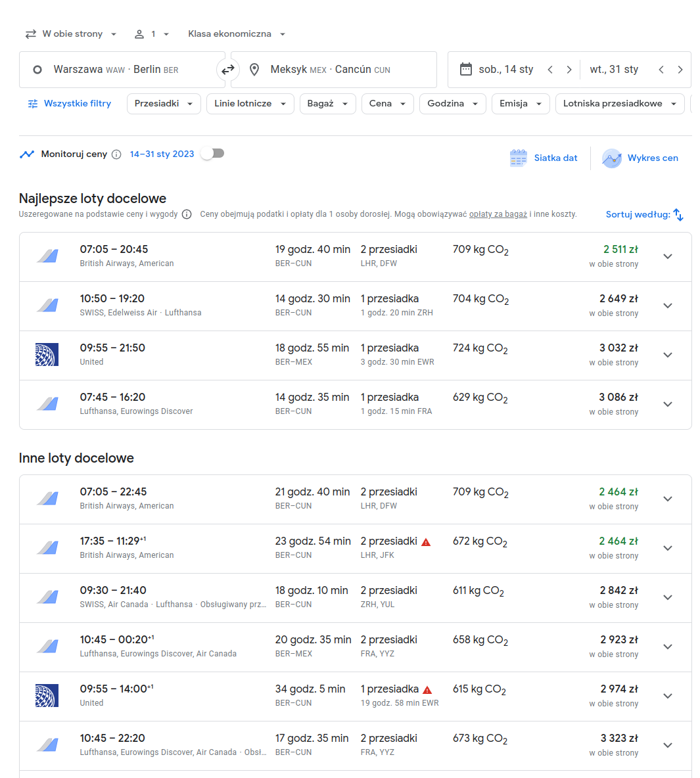Expand the 2 511 zł British Airways flight
Viewport: 700px width, 778px height.
(668, 256)
